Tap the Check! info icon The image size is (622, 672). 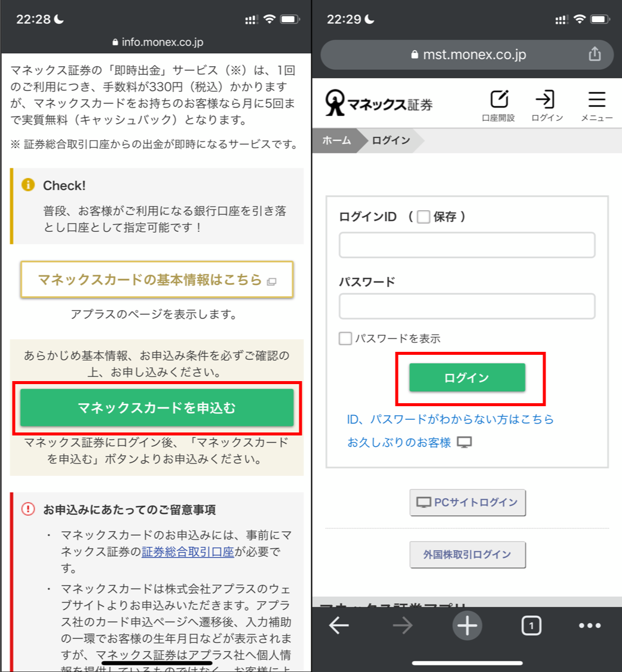tap(28, 185)
